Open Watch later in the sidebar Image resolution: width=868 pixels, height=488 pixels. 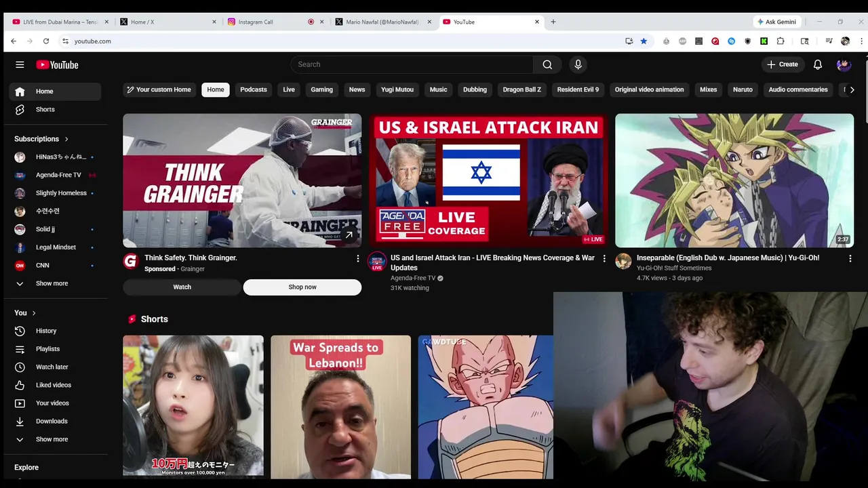[x=55, y=367]
